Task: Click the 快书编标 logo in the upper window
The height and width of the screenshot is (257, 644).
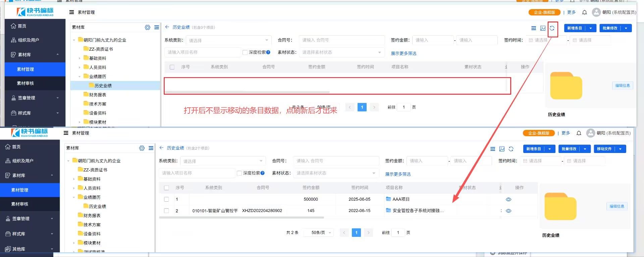Action: click(35, 12)
